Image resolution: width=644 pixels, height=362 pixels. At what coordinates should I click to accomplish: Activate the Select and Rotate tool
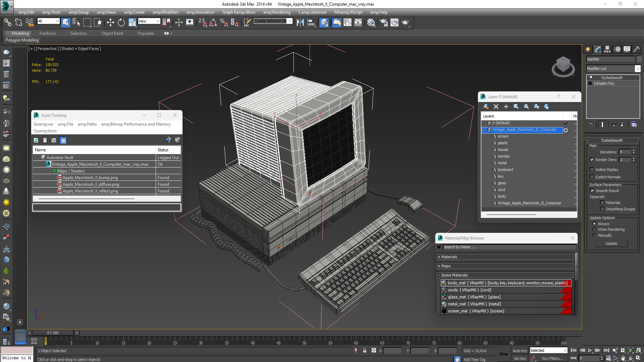coord(121,22)
